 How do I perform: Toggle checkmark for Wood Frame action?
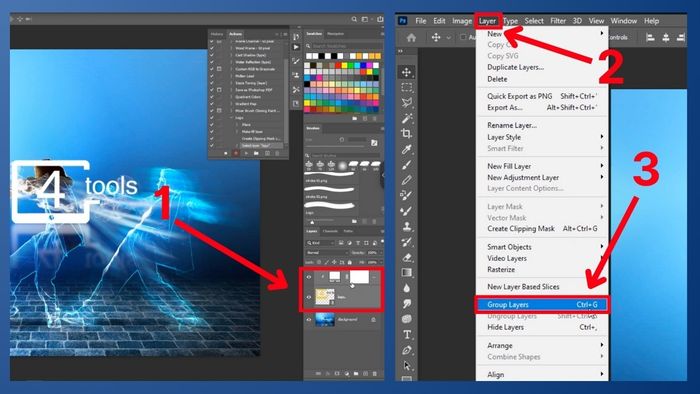pyautogui.click(x=212, y=48)
